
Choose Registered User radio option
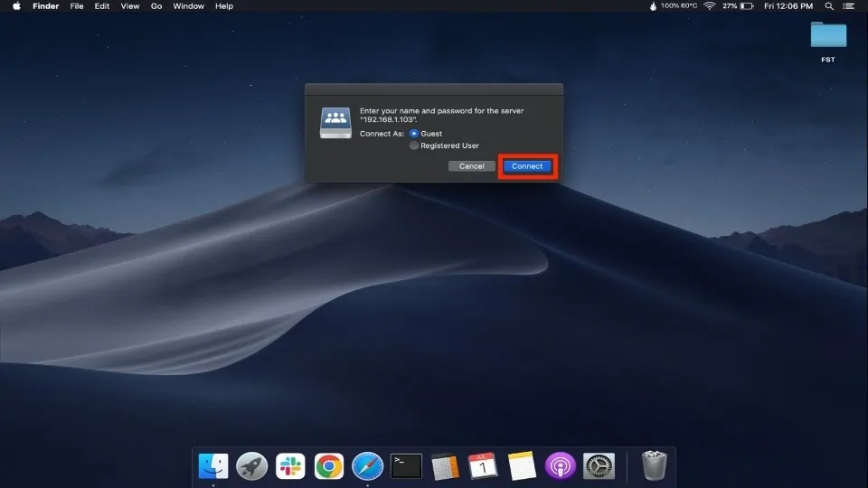point(413,145)
